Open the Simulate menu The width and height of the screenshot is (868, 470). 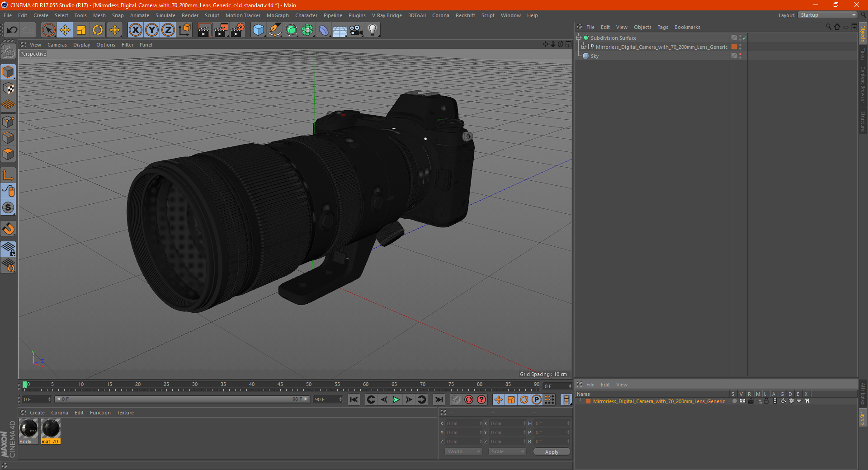point(165,15)
